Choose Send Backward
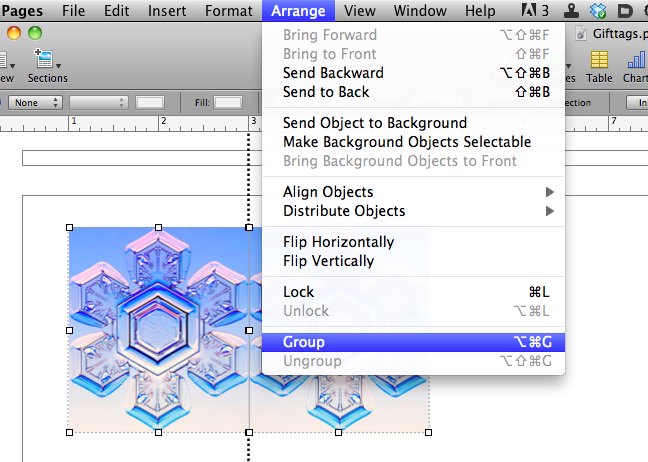Image resolution: width=648 pixels, height=462 pixels. [x=413, y=73]
